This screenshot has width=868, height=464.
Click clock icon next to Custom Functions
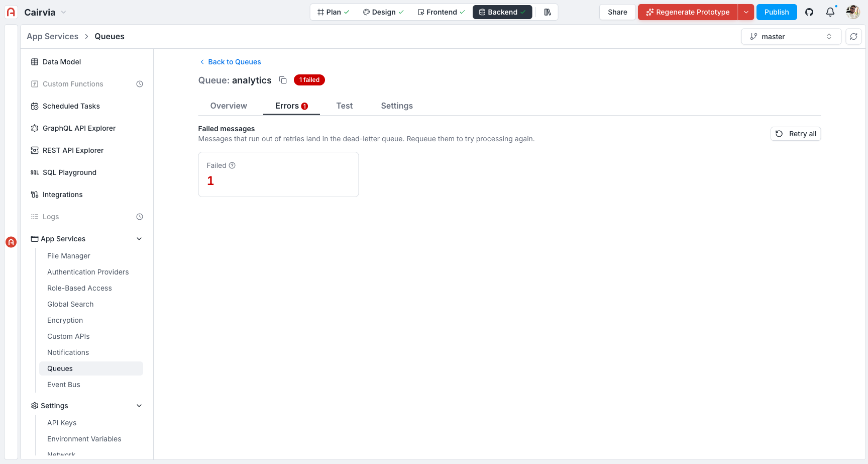[x=140, y=84]
